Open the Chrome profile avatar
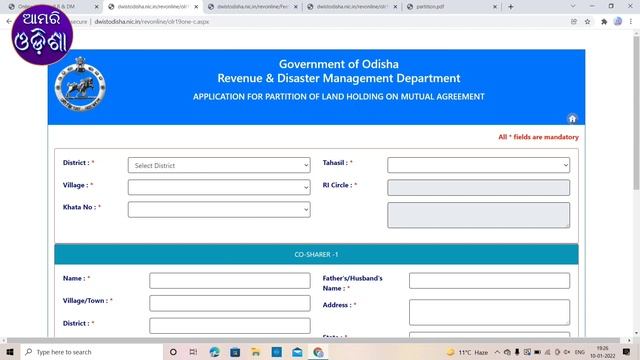 [618, 21]
